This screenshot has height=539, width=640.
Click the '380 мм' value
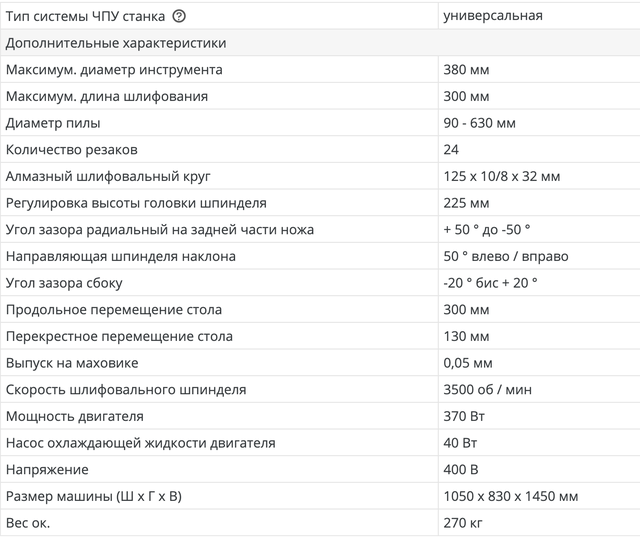466,70
